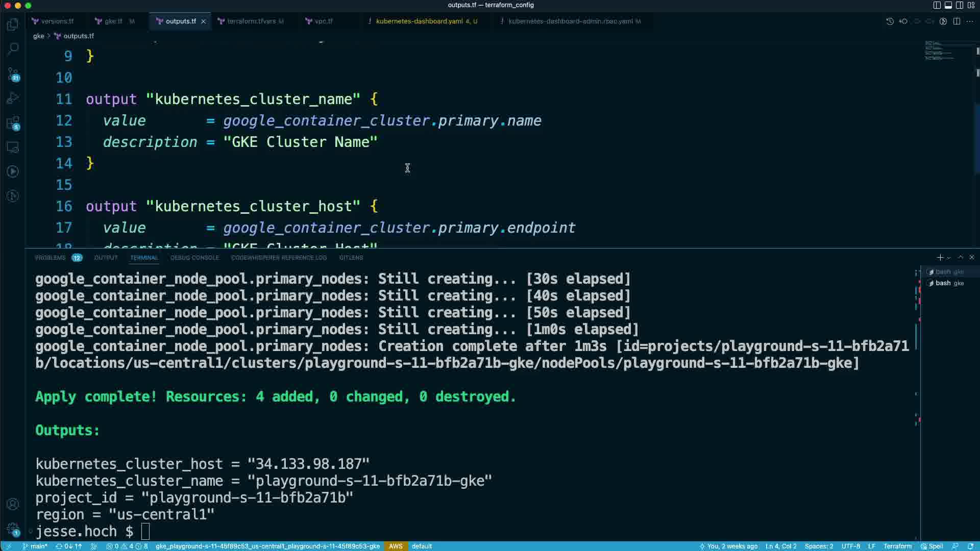980x551 pixels.
Task: Open the Search view icon
Action: coord(13,49)
